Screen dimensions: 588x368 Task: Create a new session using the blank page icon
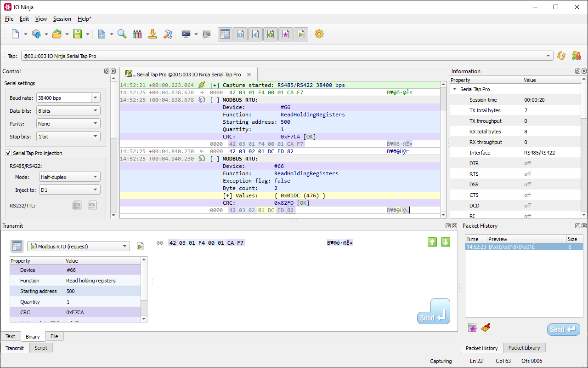point(15,34)
